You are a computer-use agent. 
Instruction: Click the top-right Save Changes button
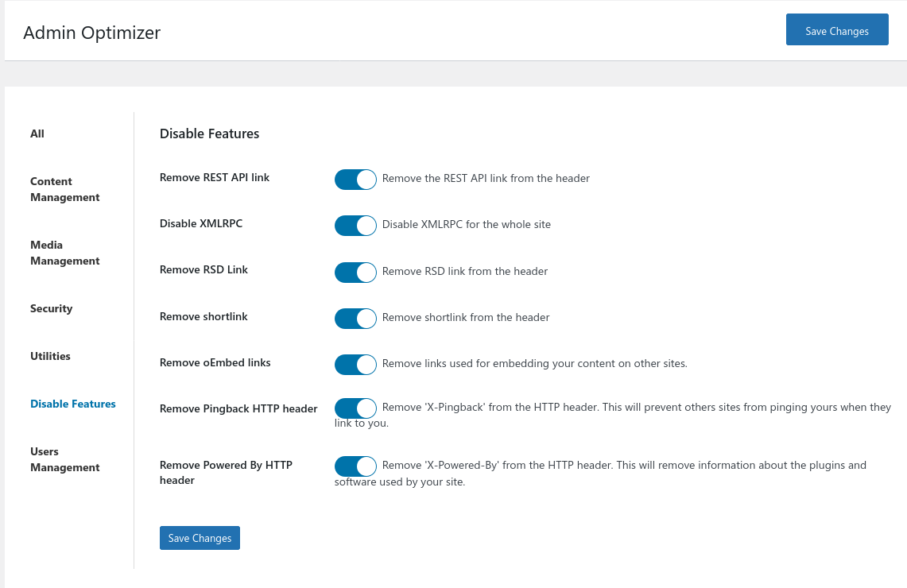tap(836, 31)
